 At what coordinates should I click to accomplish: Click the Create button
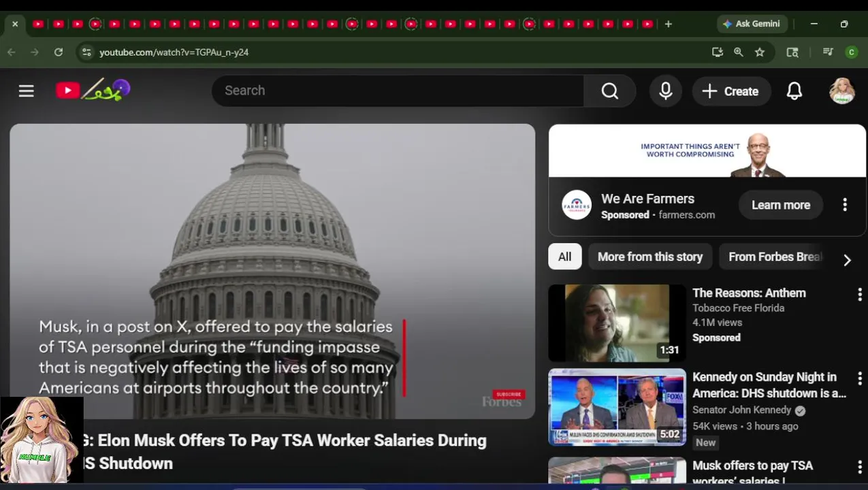[731, 91]
